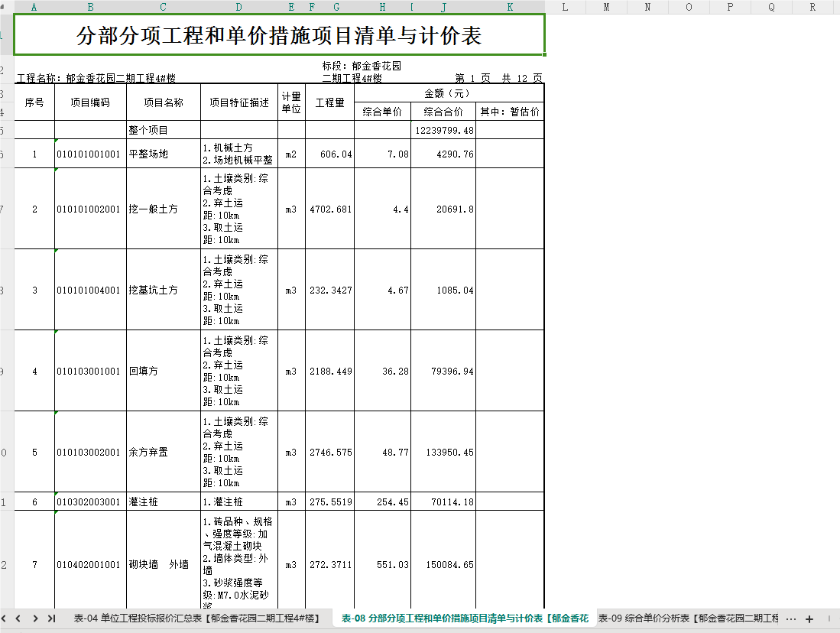
Task: Click column K header
Action: (510, 7)
